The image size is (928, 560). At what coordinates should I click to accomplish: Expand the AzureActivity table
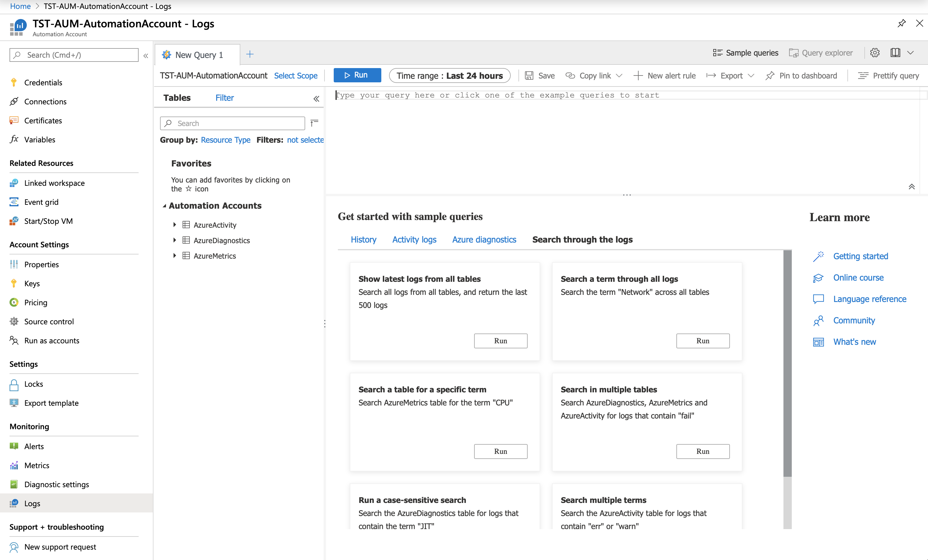[x=174, y=225]
